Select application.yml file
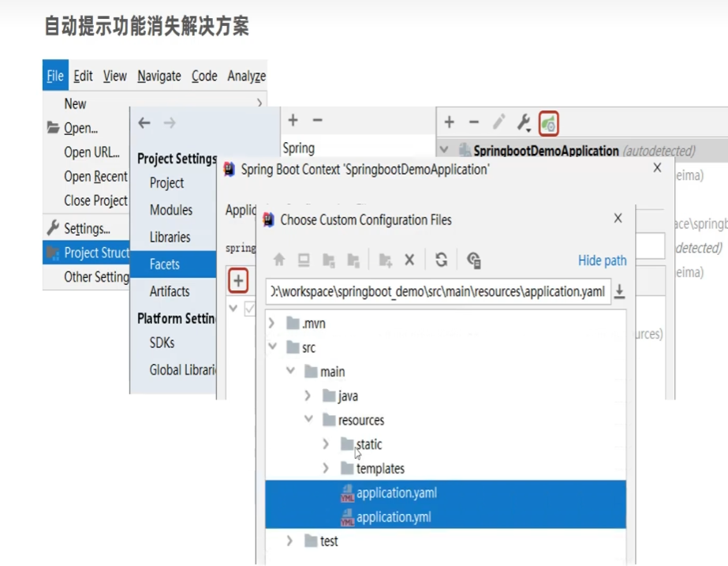 coord(446,517)
